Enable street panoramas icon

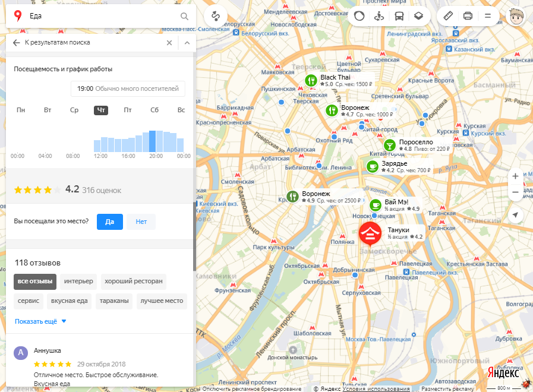(x=379, y=16)
